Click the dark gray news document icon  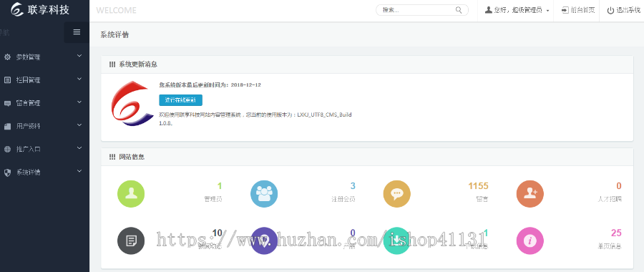point(131,241)
